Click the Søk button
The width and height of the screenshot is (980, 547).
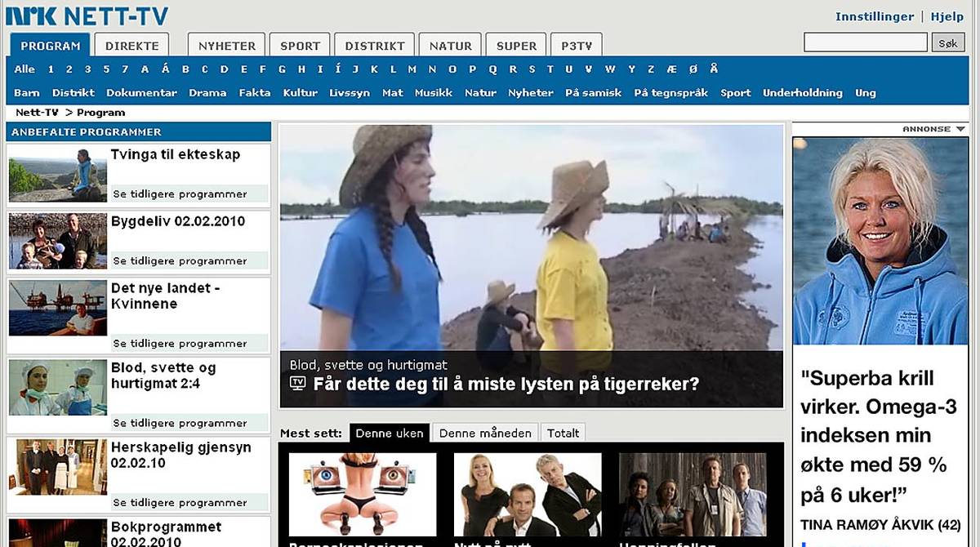click(x=948, y=42)
